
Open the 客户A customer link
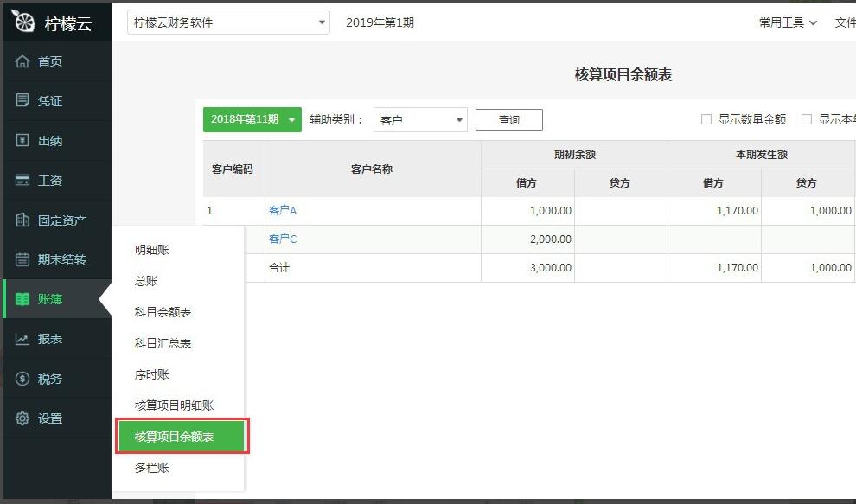click(283, 210)
